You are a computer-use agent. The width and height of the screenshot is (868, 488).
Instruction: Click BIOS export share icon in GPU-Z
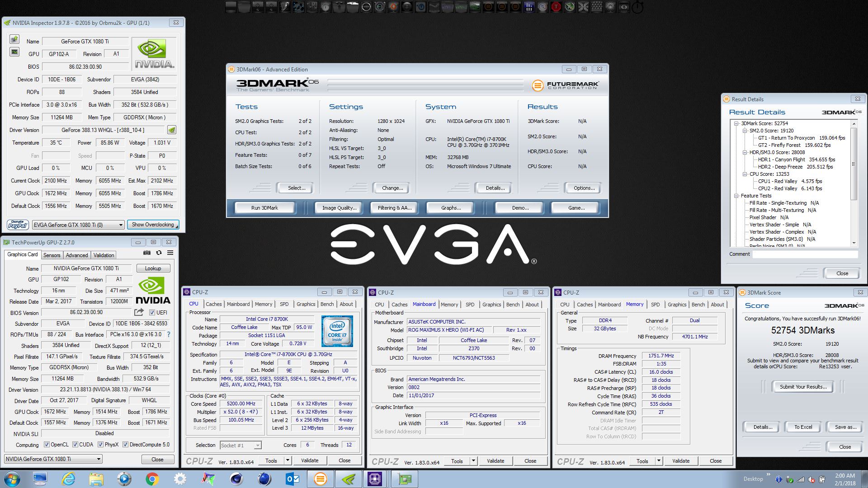pos(139,312)
